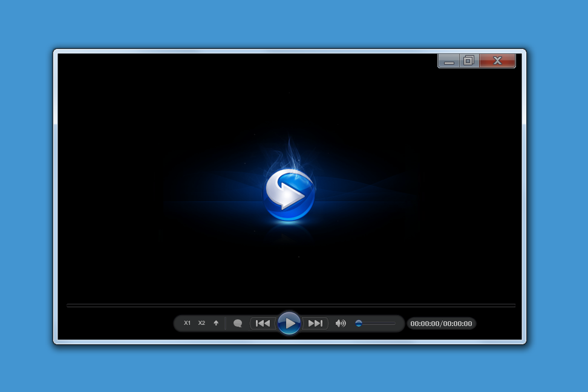Click the 00:00:00/00:00:00 time display
588x392 pixels.
pos(442,324)
